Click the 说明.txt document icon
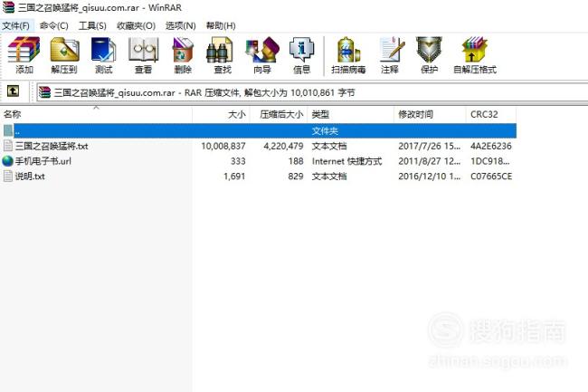 click(8, 176)
